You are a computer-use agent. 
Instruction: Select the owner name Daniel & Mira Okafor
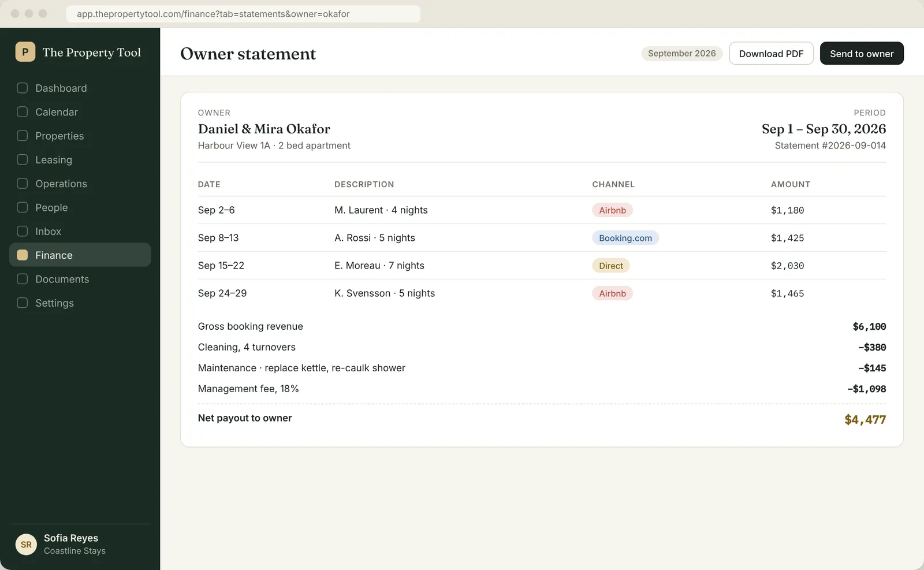point(264,129)
